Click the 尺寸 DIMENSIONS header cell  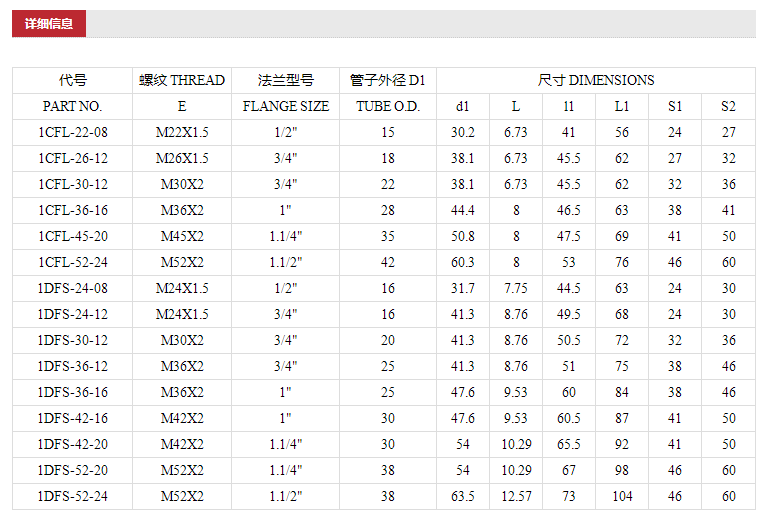[x=596, y=80]
